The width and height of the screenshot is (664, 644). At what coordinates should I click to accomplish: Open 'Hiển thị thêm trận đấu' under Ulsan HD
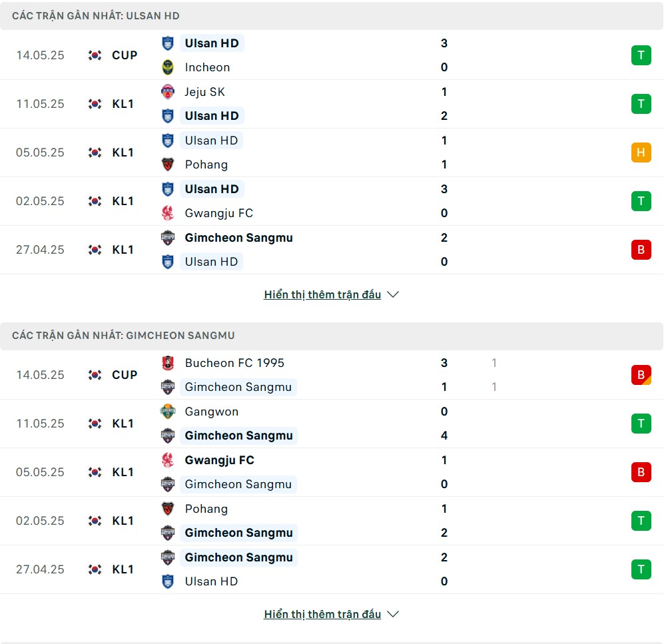tap(322, 294)
